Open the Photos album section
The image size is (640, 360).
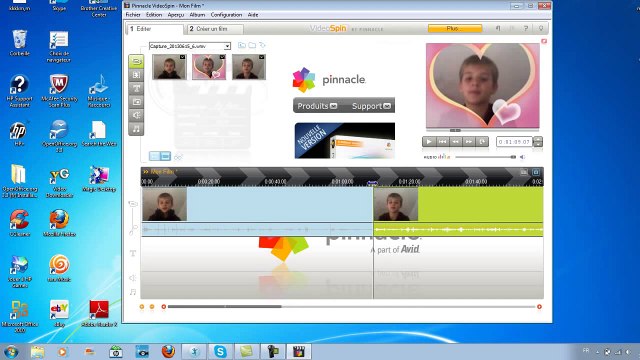[136, 102]
